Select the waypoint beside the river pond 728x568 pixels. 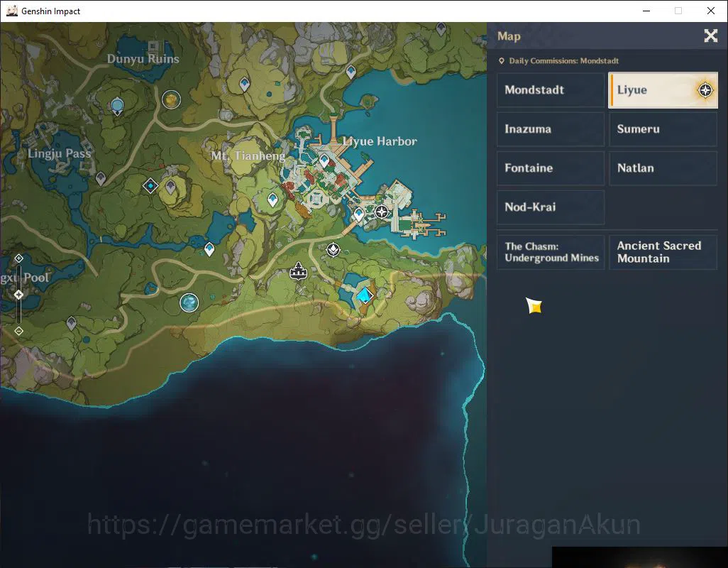(x=209, y=249)
